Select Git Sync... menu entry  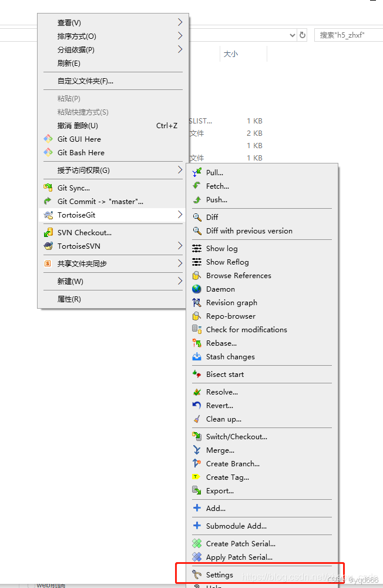coord(113,188)
